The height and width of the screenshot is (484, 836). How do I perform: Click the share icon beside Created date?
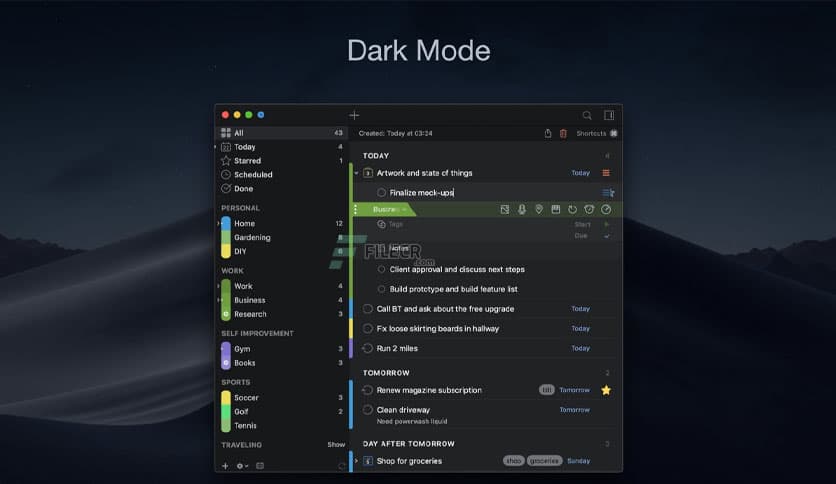click(548, 133)
